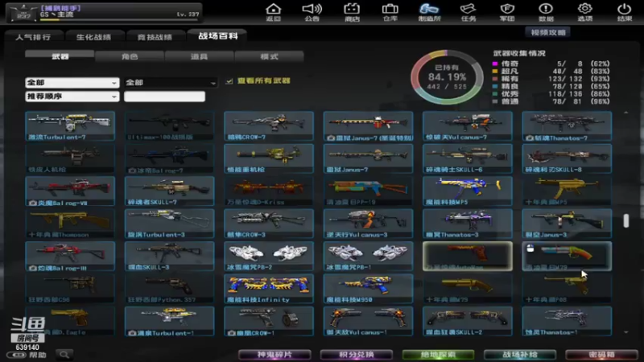
Task: Select the 碎魂骑士SKULL-6 weapon card
Action: pos(468,158)
